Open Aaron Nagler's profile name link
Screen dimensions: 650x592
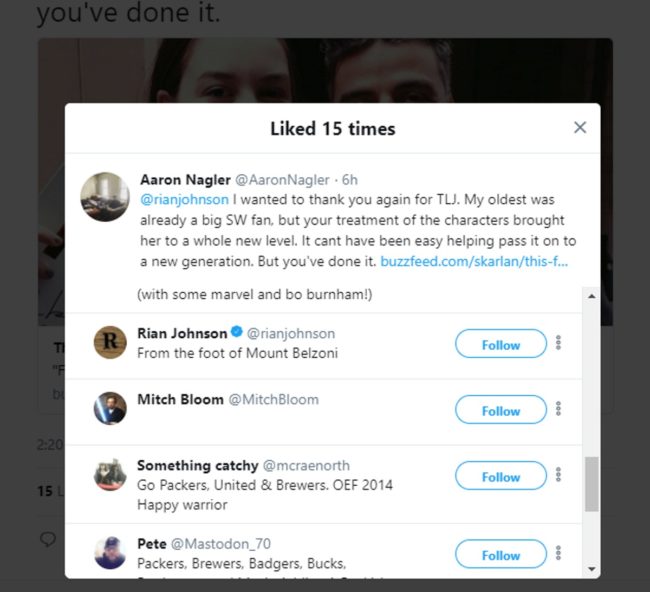[x=185, y=180]
